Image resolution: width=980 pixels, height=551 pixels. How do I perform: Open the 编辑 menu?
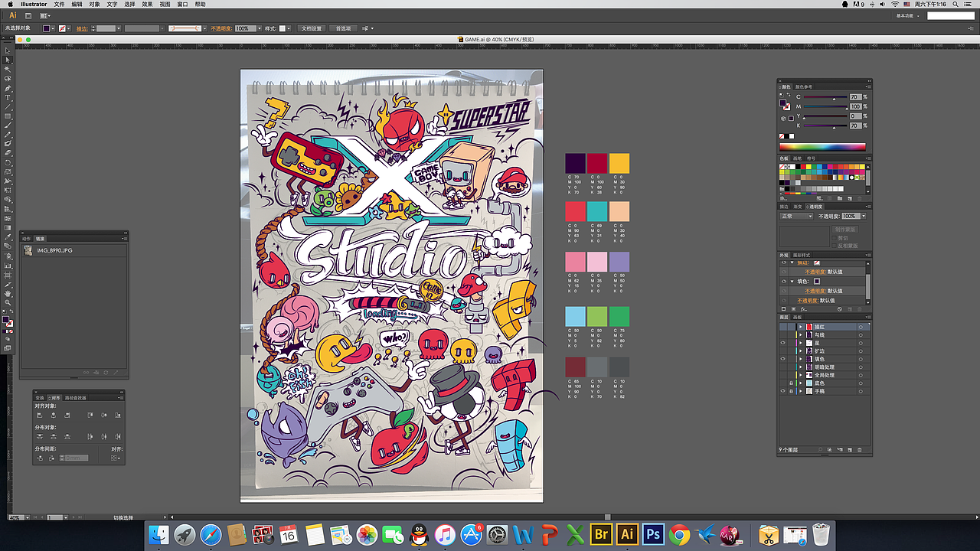[77, 4]
